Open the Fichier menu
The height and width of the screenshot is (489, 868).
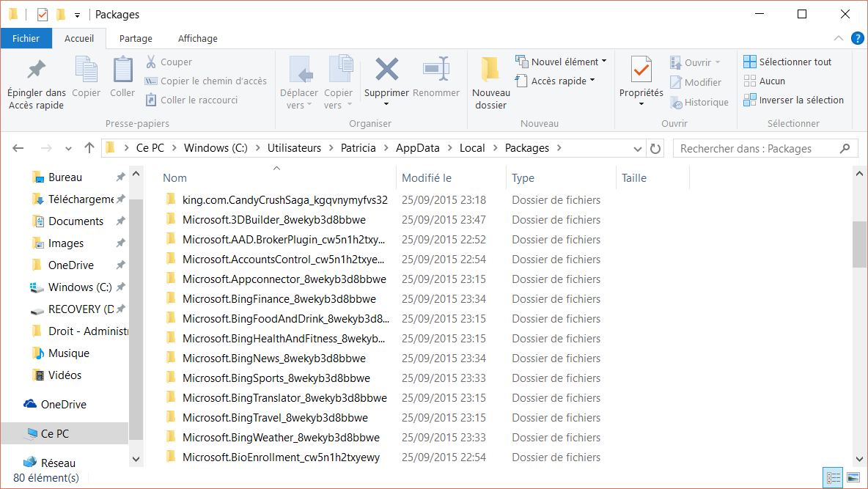[26, 38]
